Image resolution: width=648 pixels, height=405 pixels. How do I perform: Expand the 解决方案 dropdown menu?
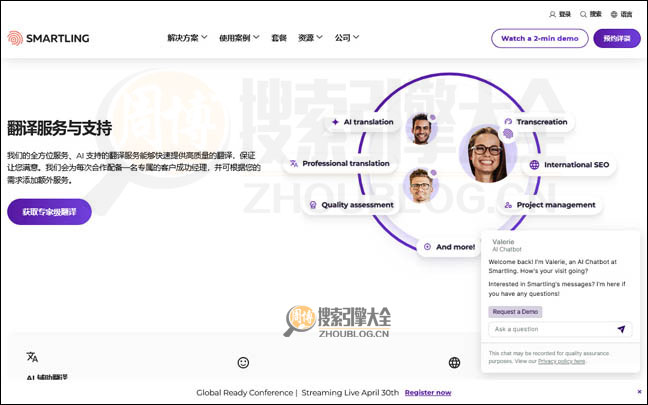(187, 38)
